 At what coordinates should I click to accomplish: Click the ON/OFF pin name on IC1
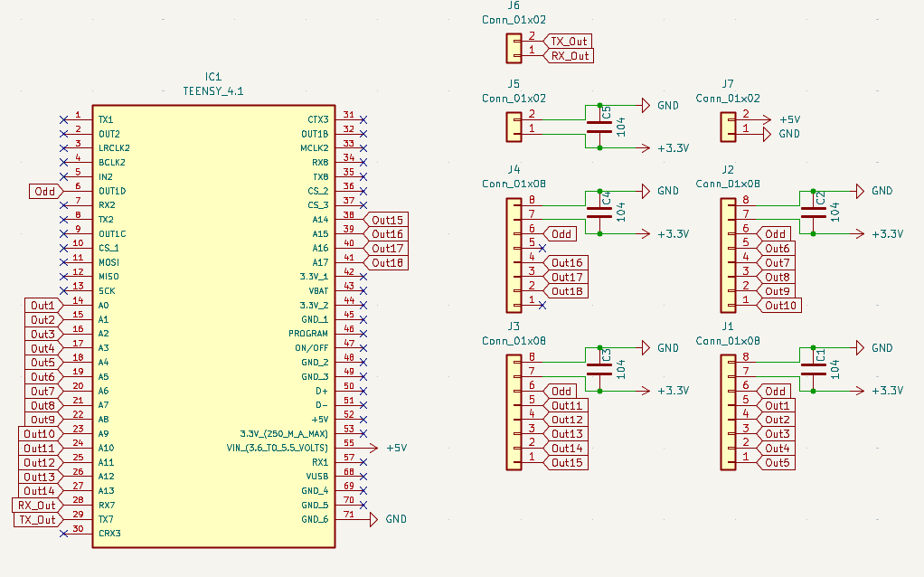(x=311, y=347)
